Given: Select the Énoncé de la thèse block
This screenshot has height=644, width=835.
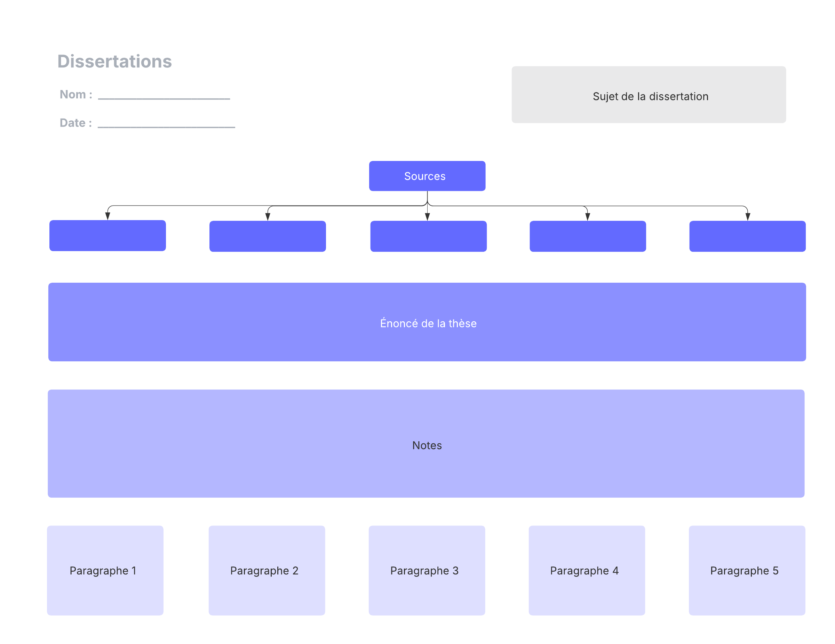Looking at the screenshot, I should click(427, 322).
